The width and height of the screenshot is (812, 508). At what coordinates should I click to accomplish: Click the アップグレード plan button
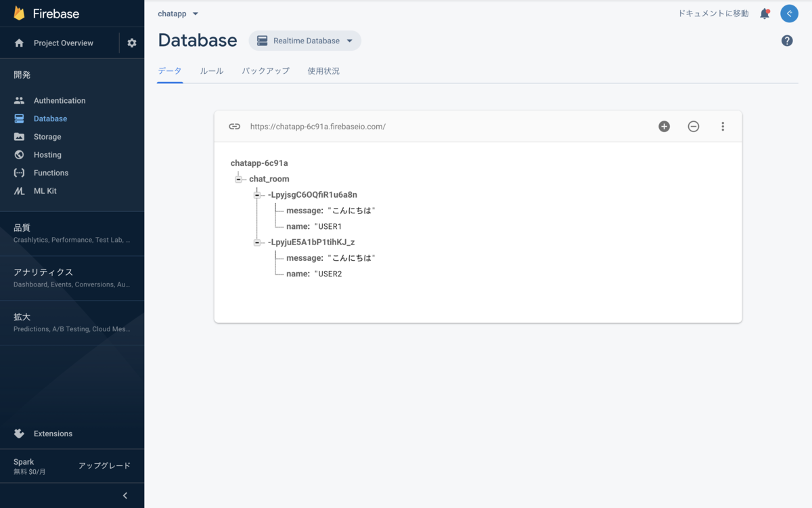tap(104, 466)
